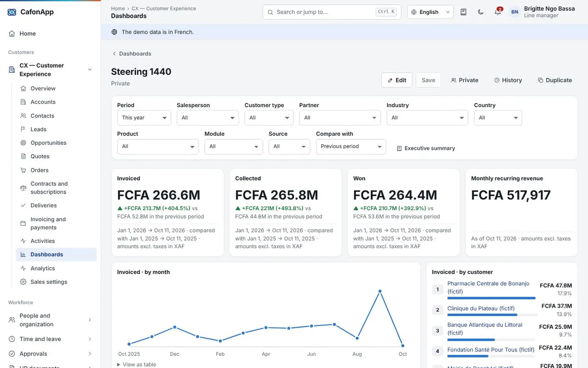Open the Customer type dropdown

coord(269,118)
